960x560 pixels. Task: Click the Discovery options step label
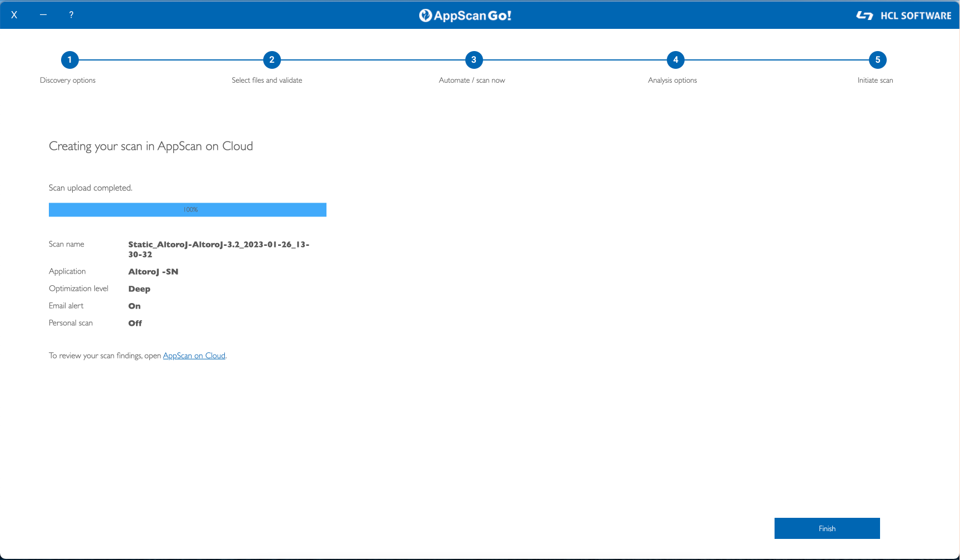pos(68,80)
